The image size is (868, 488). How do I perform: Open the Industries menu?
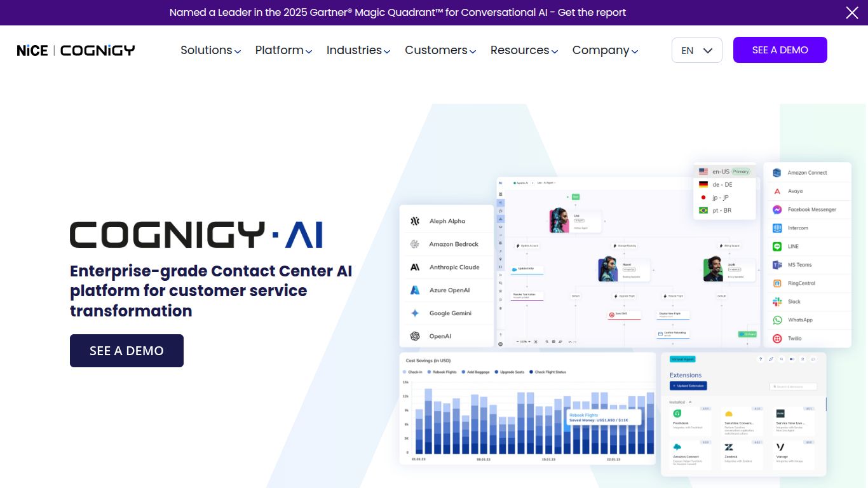coord(357,50)
